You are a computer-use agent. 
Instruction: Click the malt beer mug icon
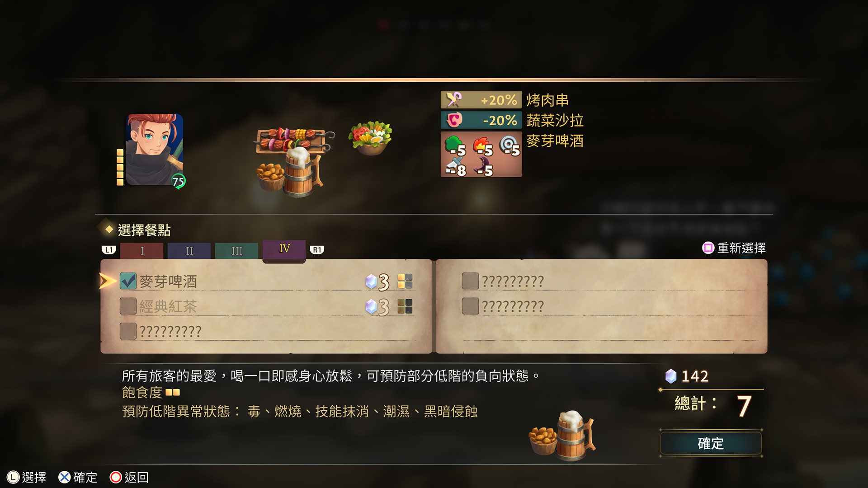click(302, 172)
